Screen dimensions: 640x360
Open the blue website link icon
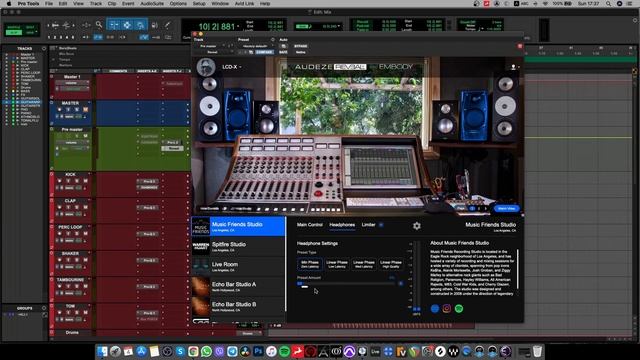click(x=435, y=309)
